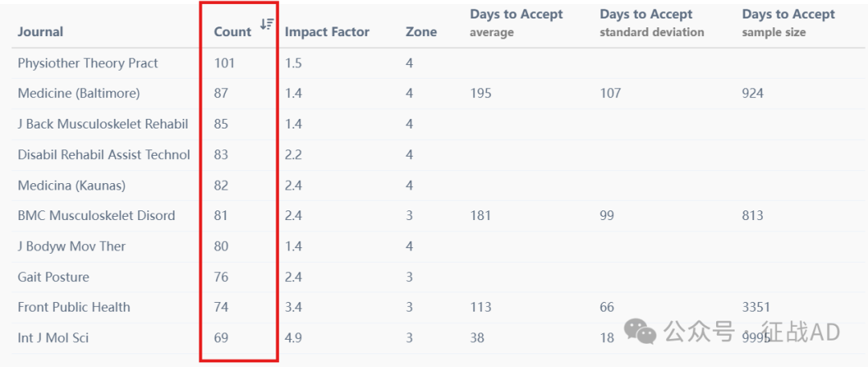Select the Medicine (Baltimore) journal
868x367 pixels.
[79, 93]
